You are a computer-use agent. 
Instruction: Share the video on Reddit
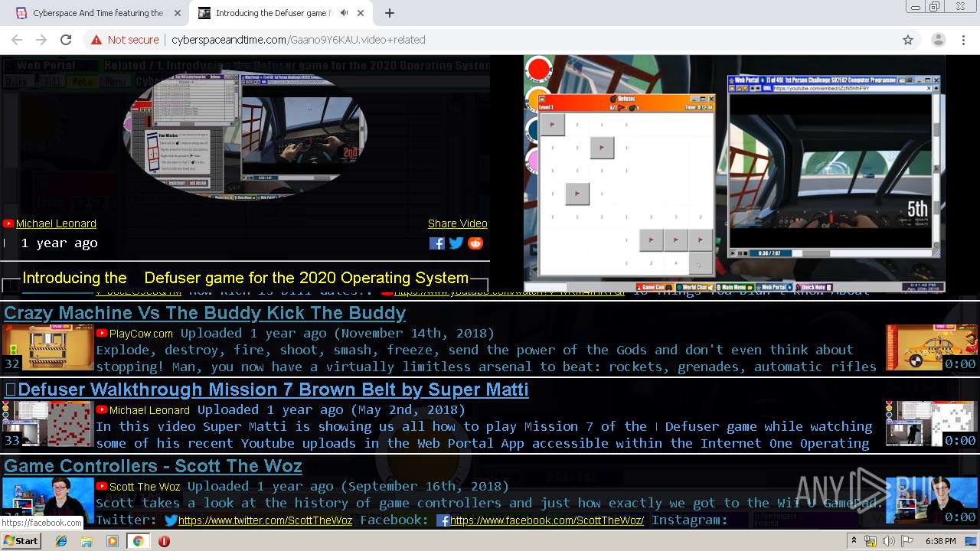(x=475, y=243)
